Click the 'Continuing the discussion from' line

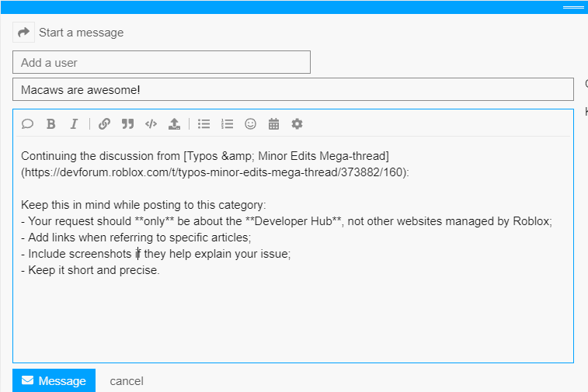[205, 156]
